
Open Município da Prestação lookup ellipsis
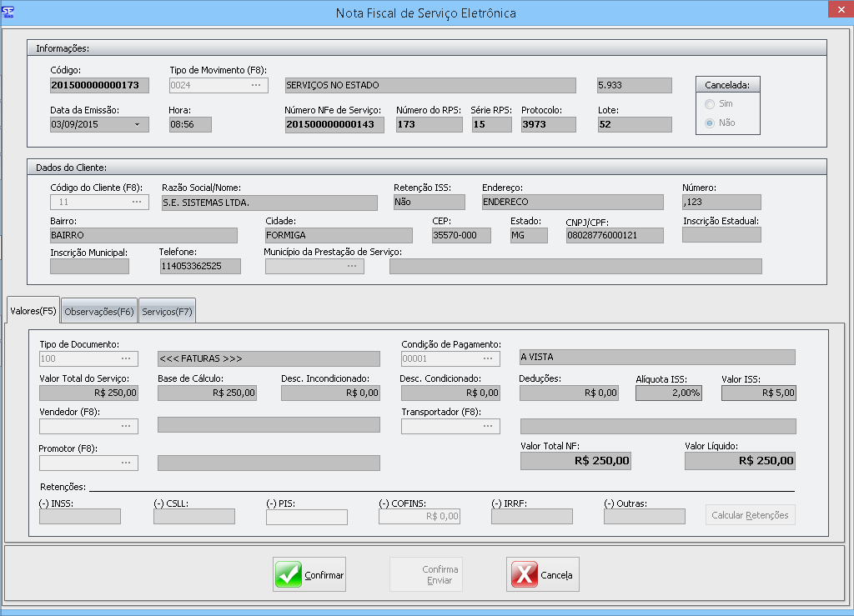click(x=352, y=266)
